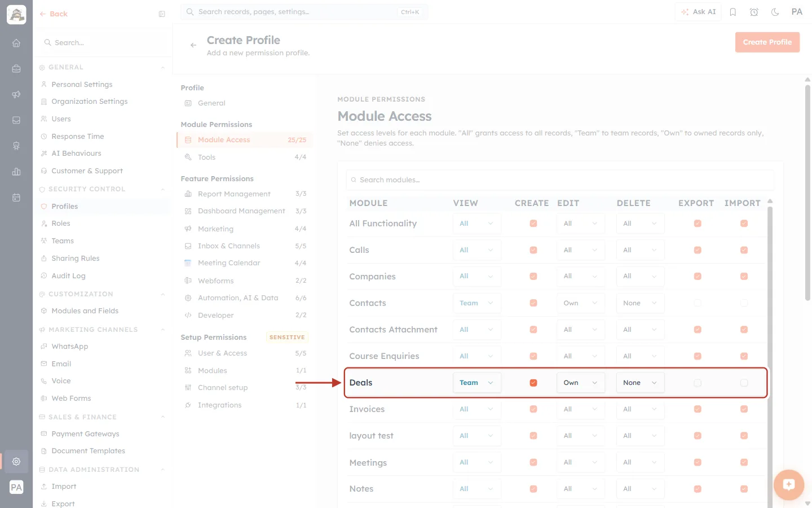Open the Edit dropdown for Deals
Screen dimensions: 812x508
(x=581, y=383)
